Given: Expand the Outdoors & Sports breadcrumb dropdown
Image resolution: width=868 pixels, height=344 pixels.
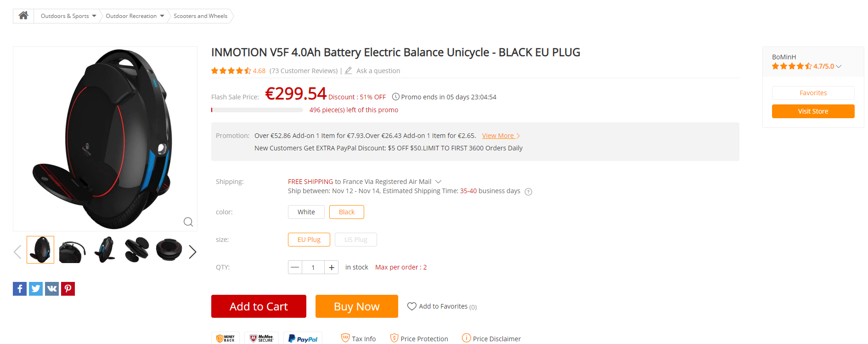Looking at the screenshot, I should click(x=94, y=16).
